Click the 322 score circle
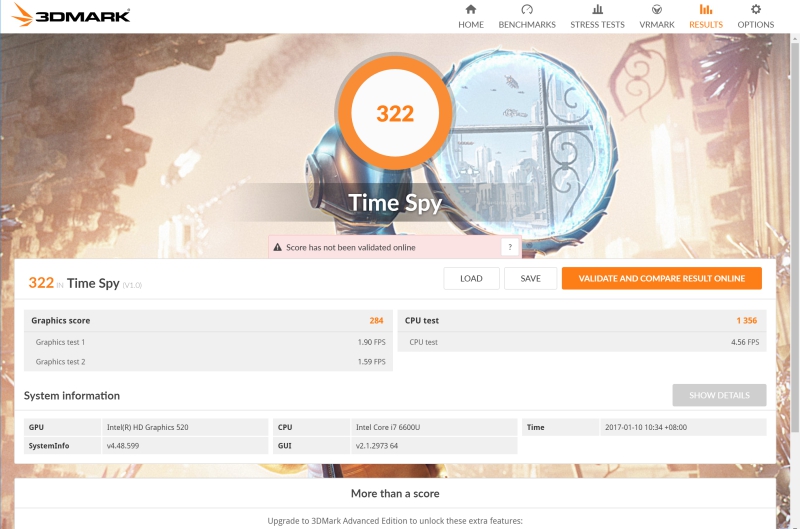800x529 pixels. pyautogui.click(x=394, y=113)
